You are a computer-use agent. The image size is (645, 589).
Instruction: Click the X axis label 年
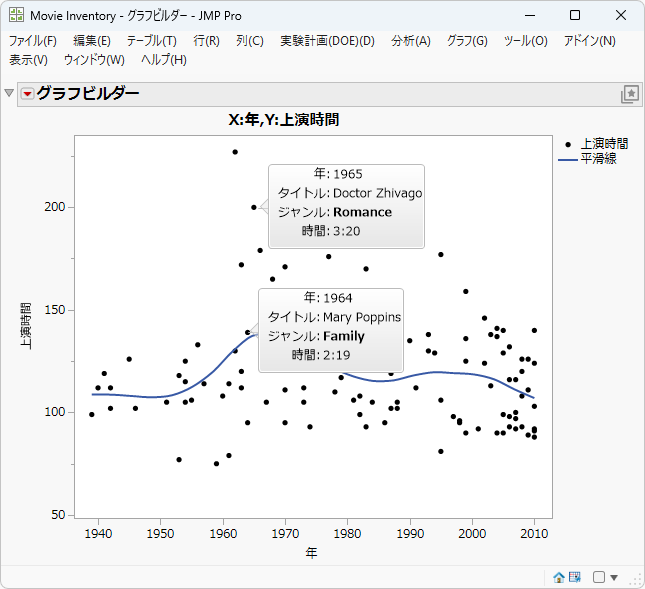click(x=311, y=553)
